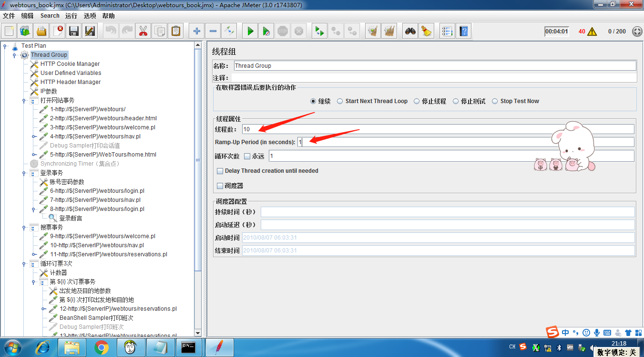Click the Copy icon in toolbar
The image size is (644, 357).
point(160,31)
